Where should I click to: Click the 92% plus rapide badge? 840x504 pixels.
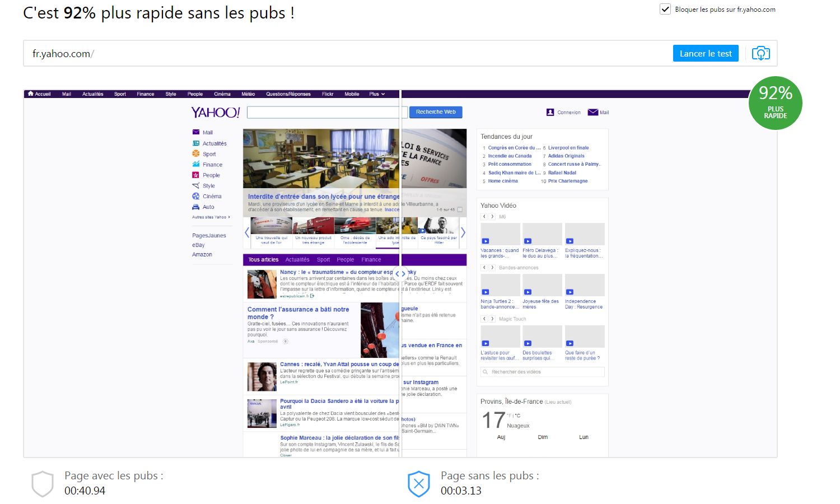point(776,103)
